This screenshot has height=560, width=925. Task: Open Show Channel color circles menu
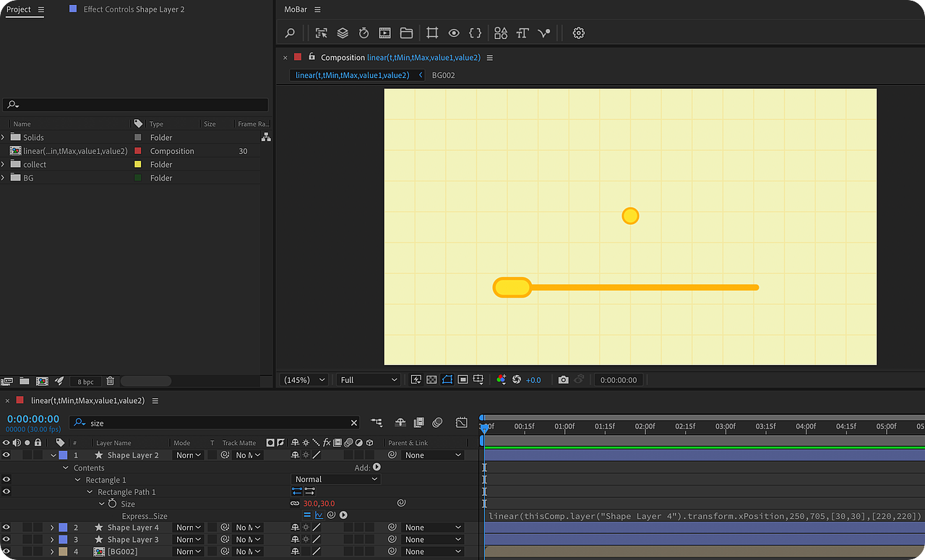click(502, 379)
